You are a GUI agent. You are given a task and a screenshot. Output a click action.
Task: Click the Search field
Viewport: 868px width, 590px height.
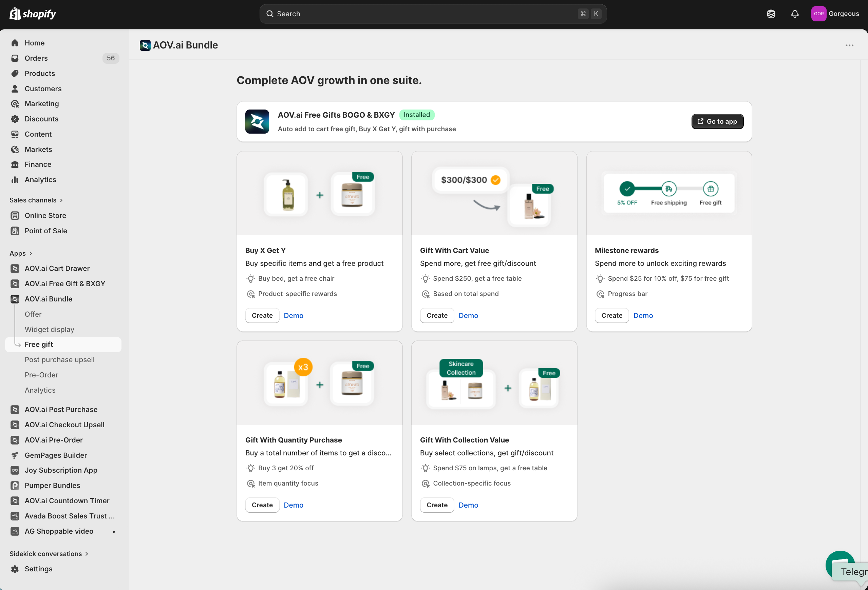click(433, 14)
